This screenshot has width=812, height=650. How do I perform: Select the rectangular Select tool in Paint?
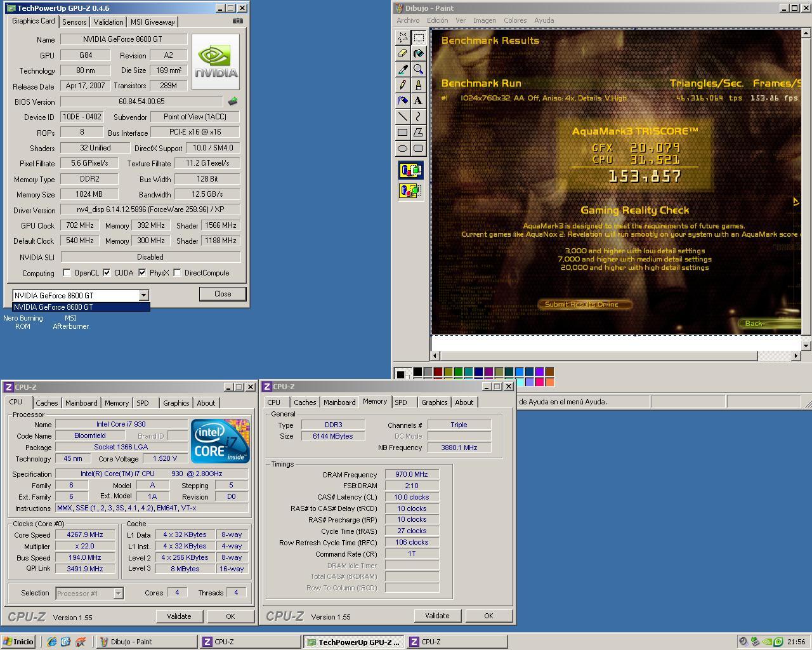[418, 37]
